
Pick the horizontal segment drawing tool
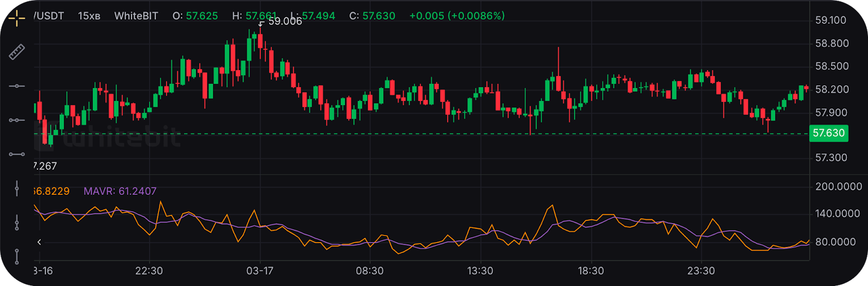17,154
